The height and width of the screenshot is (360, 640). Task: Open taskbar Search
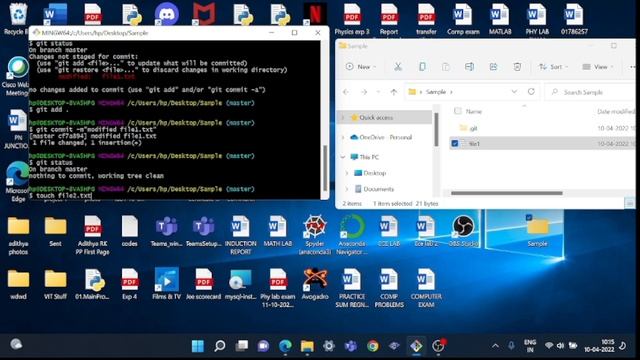coord(220,346)
